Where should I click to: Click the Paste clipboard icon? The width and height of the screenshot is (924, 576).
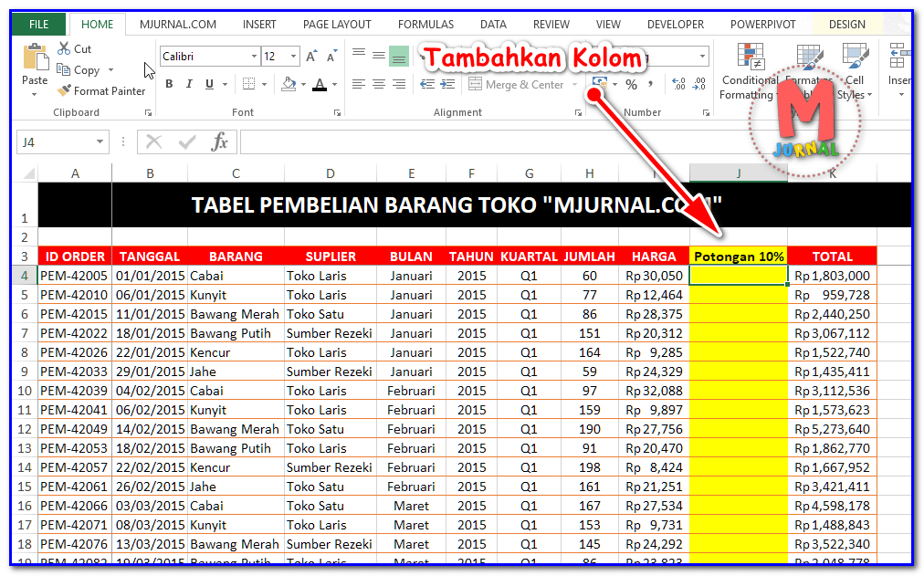click(36, 58)
